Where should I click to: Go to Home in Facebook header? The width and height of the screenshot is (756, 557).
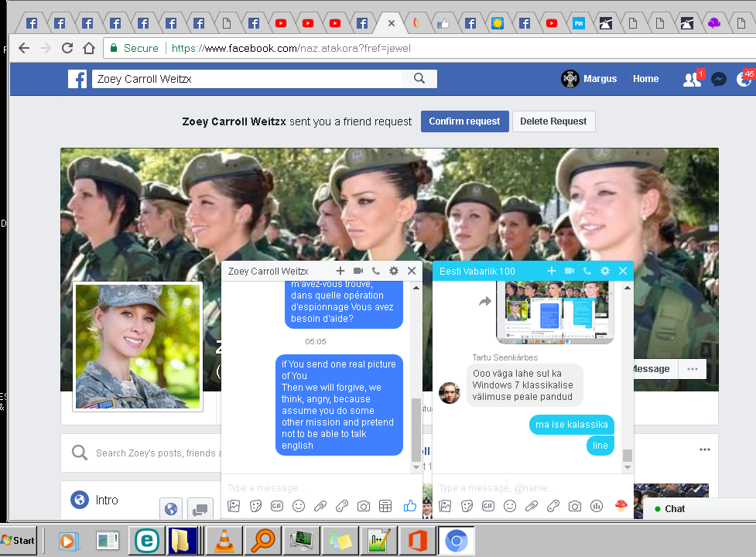pos(645,79)
